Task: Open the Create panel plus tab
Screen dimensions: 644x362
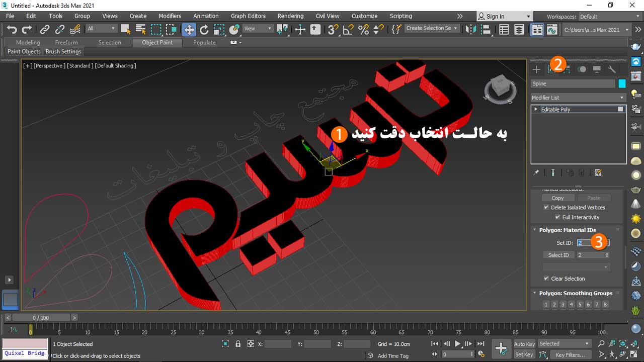Action: 536,69
